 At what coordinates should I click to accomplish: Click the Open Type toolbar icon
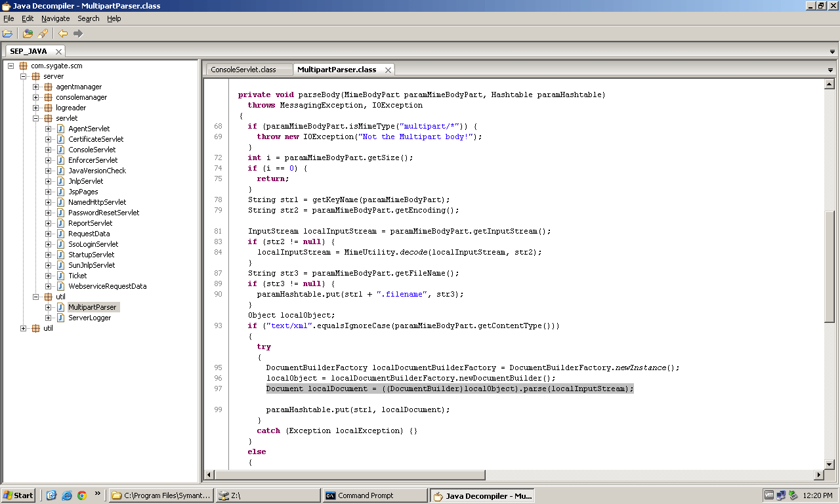coord(28,33)
